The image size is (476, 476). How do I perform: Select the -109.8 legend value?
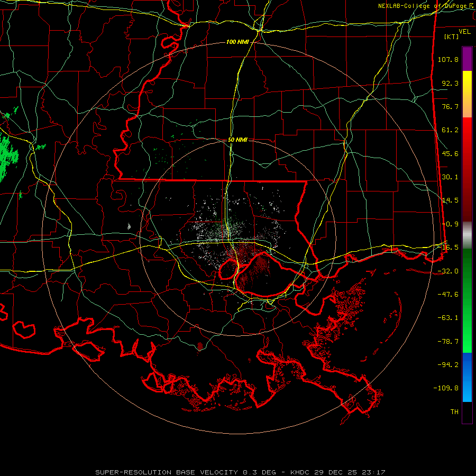pyautogui.click(x=446, y=388)
